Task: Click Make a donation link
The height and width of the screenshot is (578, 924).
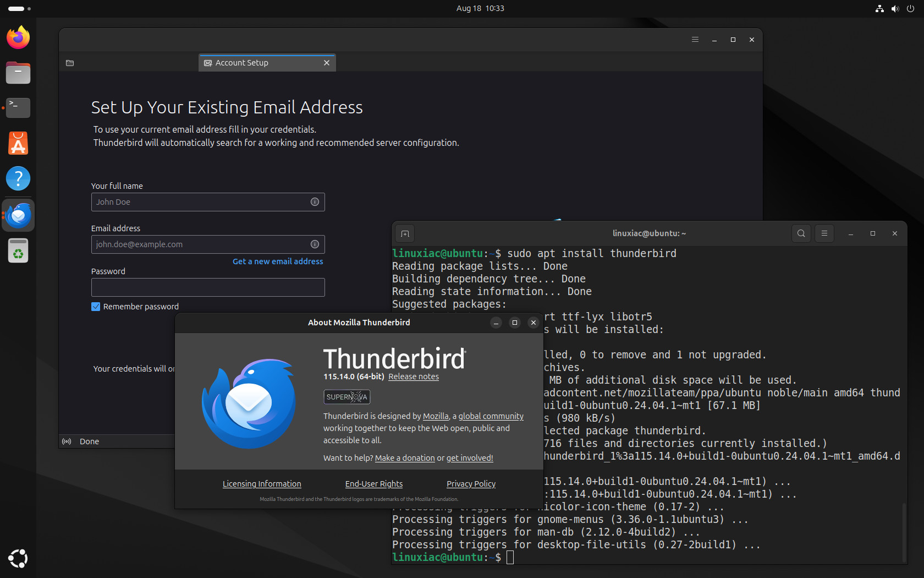Action: click(405, 458)
